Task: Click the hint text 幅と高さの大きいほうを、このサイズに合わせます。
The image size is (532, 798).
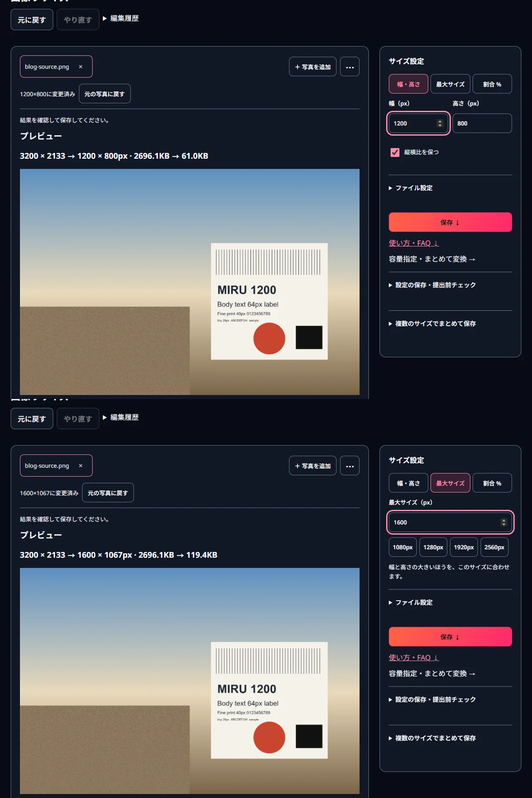Action: pos(450,571)
